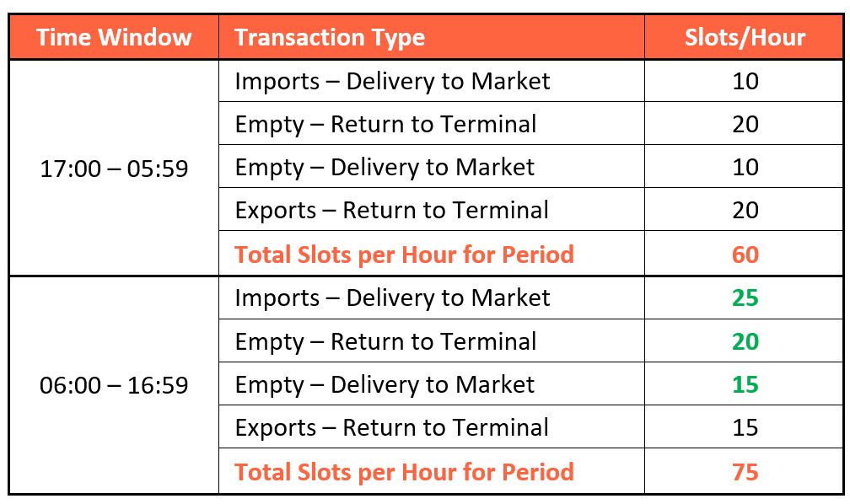Click the green 20 slots value
The height and width of the screenshot is (504, 850).
pos(745,340)
